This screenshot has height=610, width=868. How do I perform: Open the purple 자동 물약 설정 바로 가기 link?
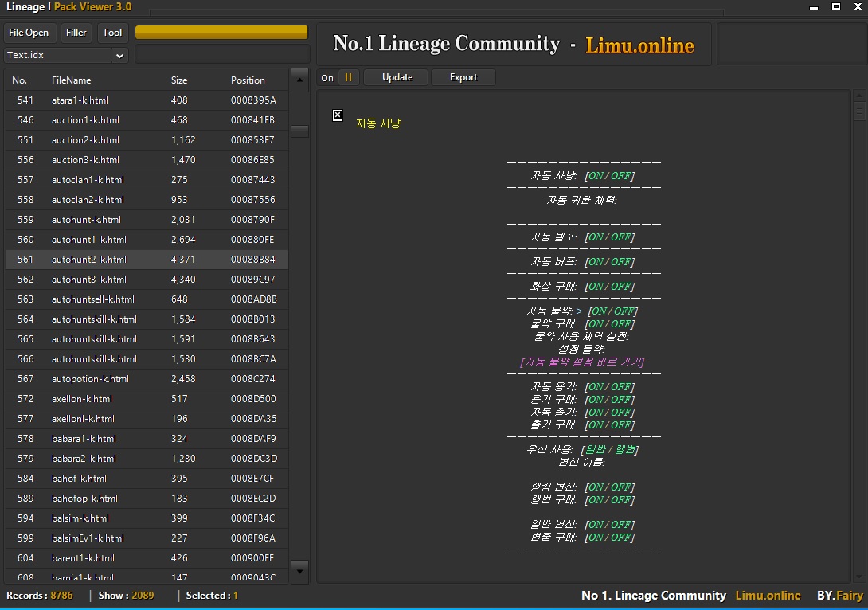coord(582,362)
